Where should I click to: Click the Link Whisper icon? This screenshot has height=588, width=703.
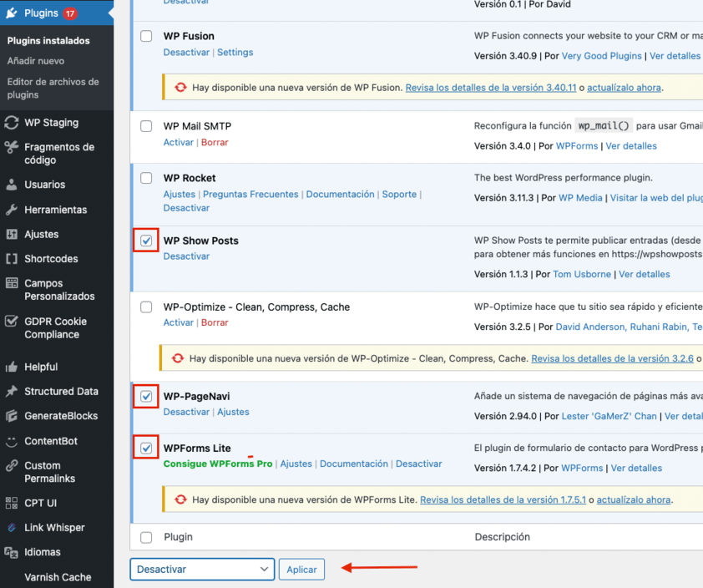[x=12, y=528]
